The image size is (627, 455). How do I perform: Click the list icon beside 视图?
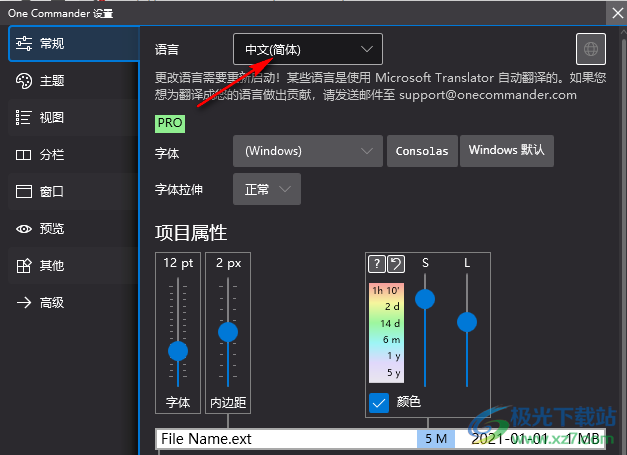pos(23,118)
